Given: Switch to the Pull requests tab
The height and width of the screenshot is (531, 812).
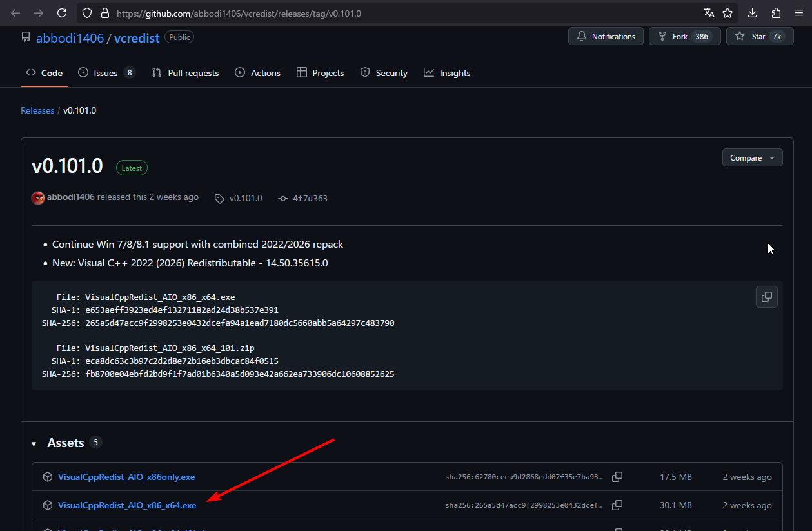Looking at the screenshot, I should pyautogui.click(x=185, y=73).
